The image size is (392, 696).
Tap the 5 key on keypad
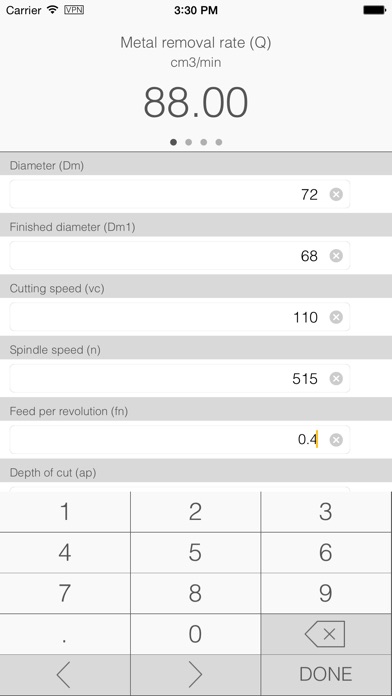195,553
